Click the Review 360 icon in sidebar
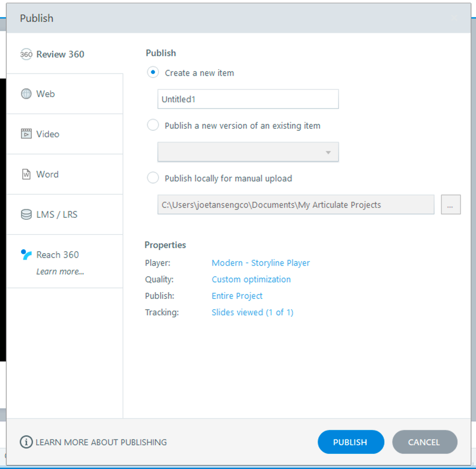This screenshot has width=476, height=469. (26, 54)
